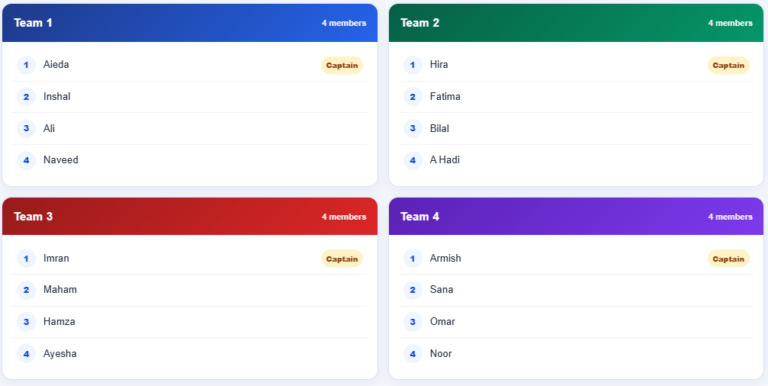This screenshot has width=768, height=386.
Task: Click number 3 circle beside Bilal
Action: pos(413,129)
